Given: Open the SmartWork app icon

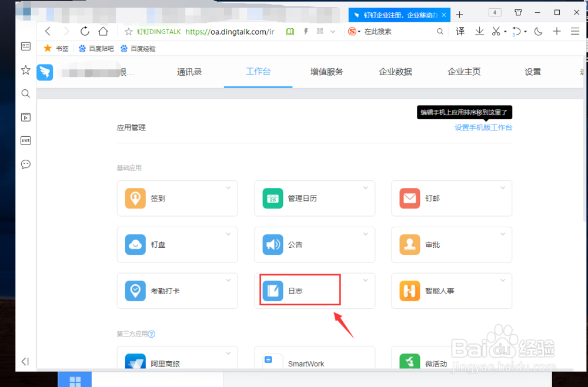Looking at the screenshot, I should pos(273,362).
